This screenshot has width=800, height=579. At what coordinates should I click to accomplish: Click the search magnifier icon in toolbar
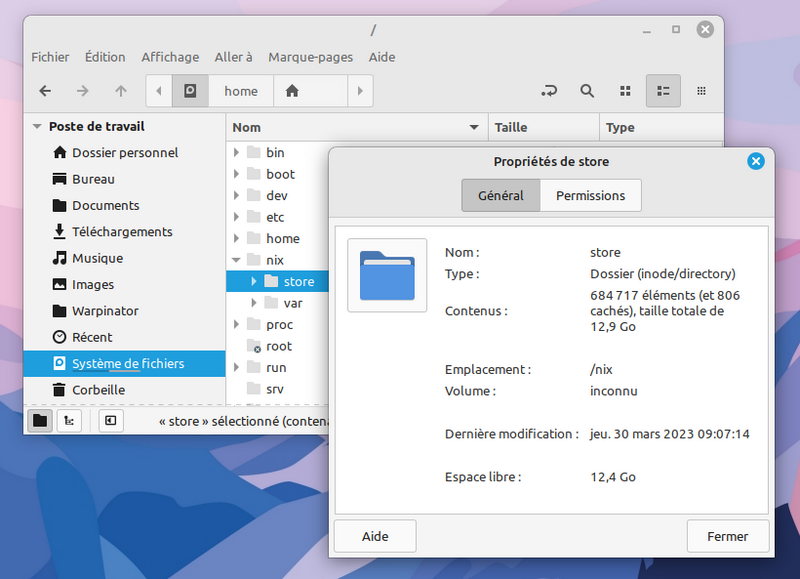click(587, 91)
